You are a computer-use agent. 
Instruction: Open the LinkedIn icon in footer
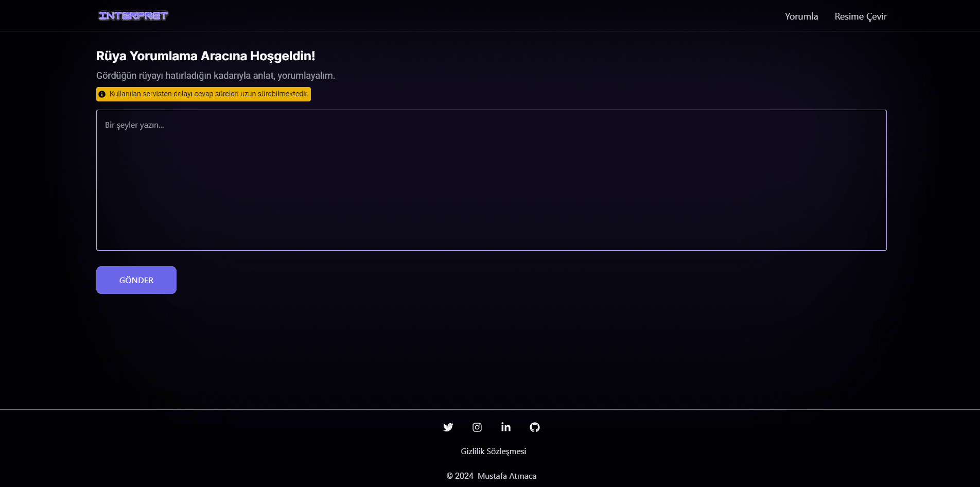coord(506,427)
